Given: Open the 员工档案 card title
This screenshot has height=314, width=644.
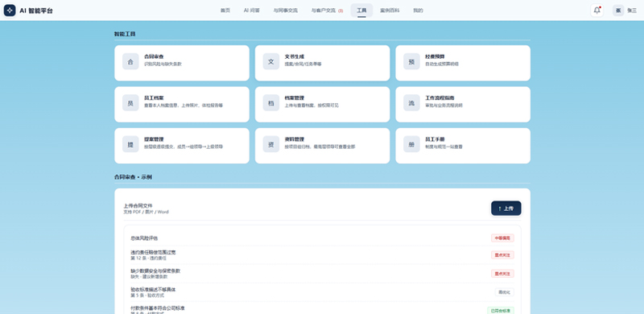Looking at the screenshot, I should coord(154,98).
